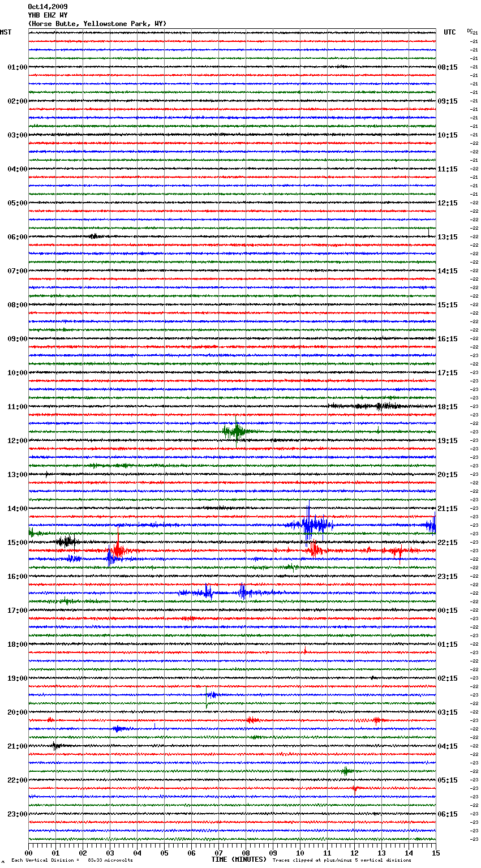Click the '00' minute tick label
Viewport: 481px width, 868px height.
pyautogui.click(x=29, y=853)
